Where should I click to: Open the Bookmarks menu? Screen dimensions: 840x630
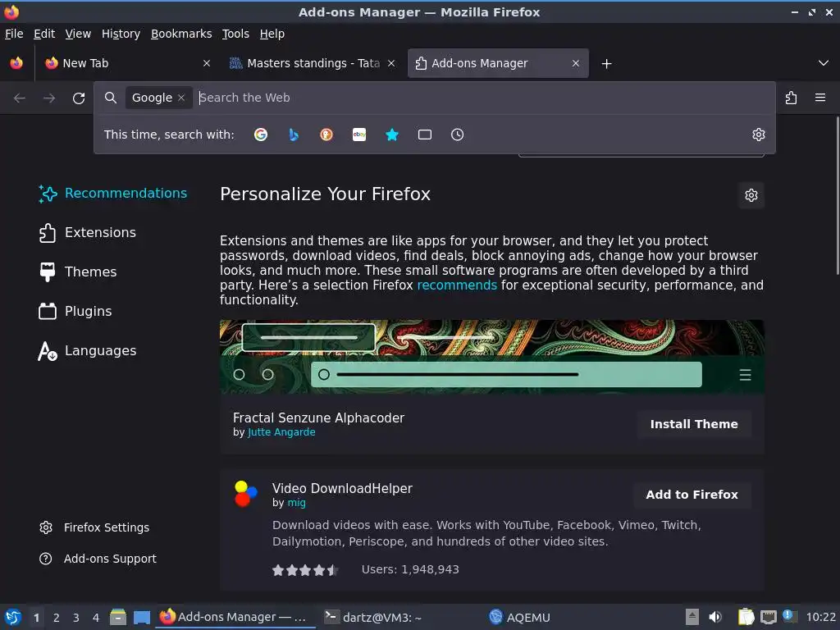(181, 34)
